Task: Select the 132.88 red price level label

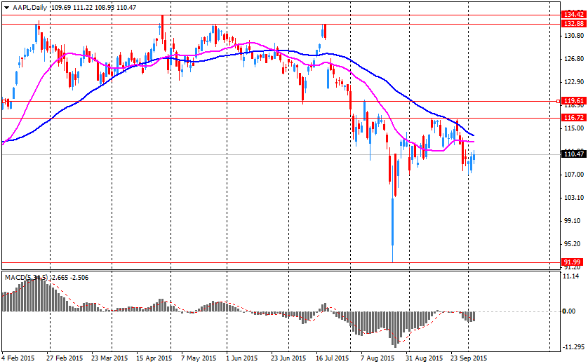Action: coord(574,24)
